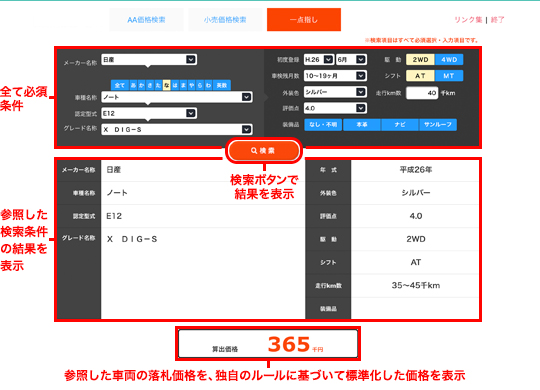Toggle the 本革 equipment option
The height and width of the screenshot is (390, 540).
pos(362,125)
